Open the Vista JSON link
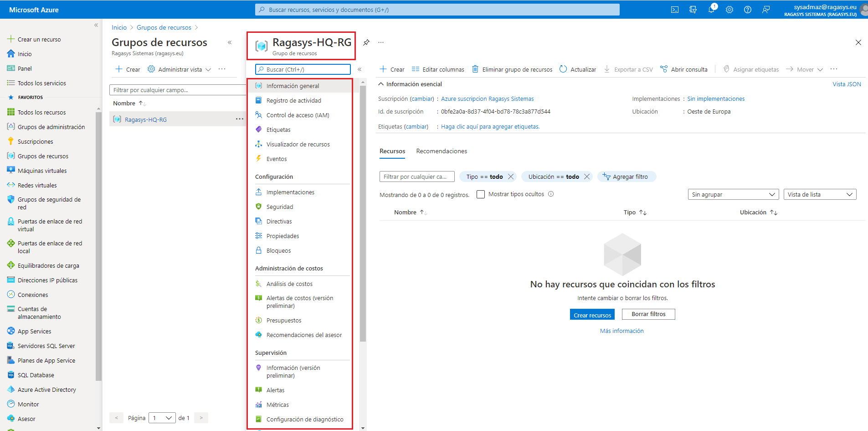The image size is (868, 431). click(x=847, y=84)
